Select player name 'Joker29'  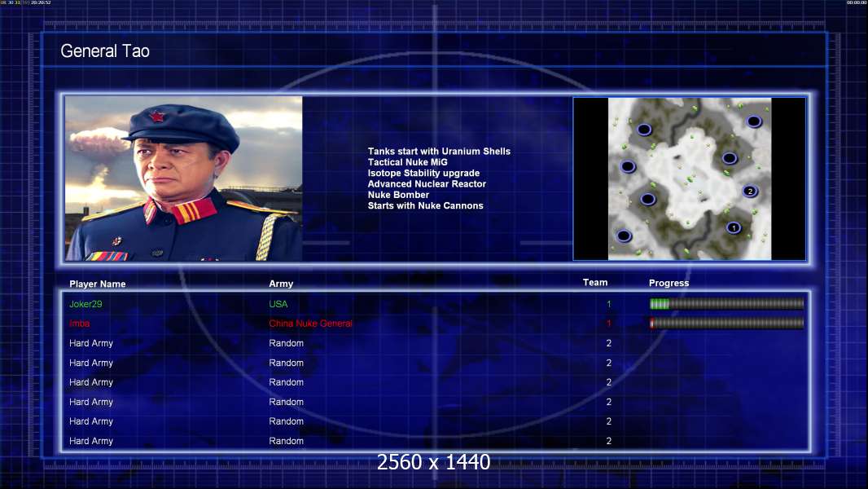tap(85, 304)
